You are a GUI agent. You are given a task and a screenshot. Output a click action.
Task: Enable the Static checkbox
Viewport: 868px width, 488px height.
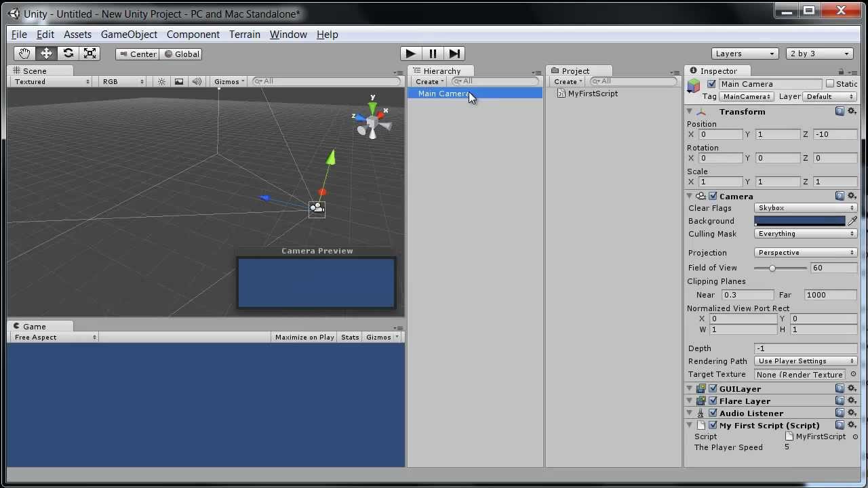click(x=829, y=84)
